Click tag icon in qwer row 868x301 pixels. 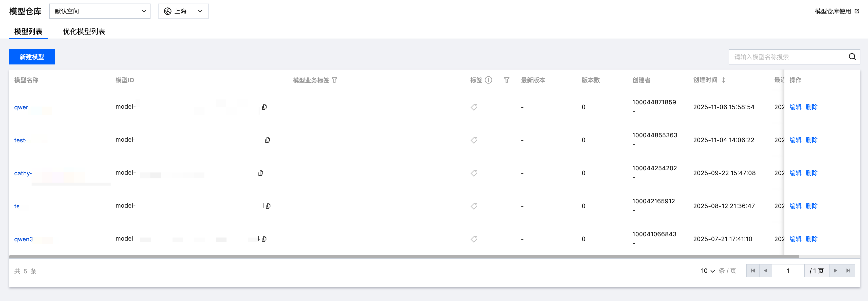pos(474,107)
